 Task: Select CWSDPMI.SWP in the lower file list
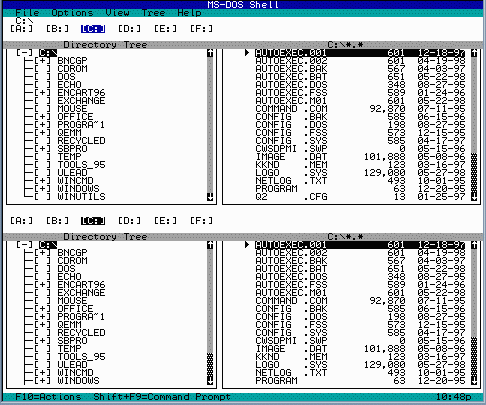click(360, 341)
